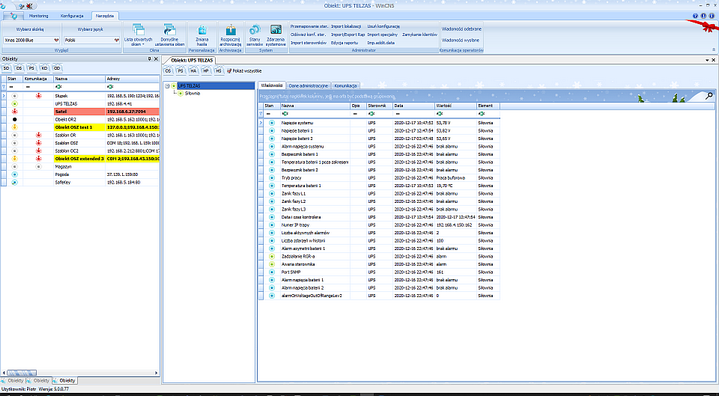Expand the Słupek row indicator arrow
The image size is (719, 396).
click(x=4, y=96)
